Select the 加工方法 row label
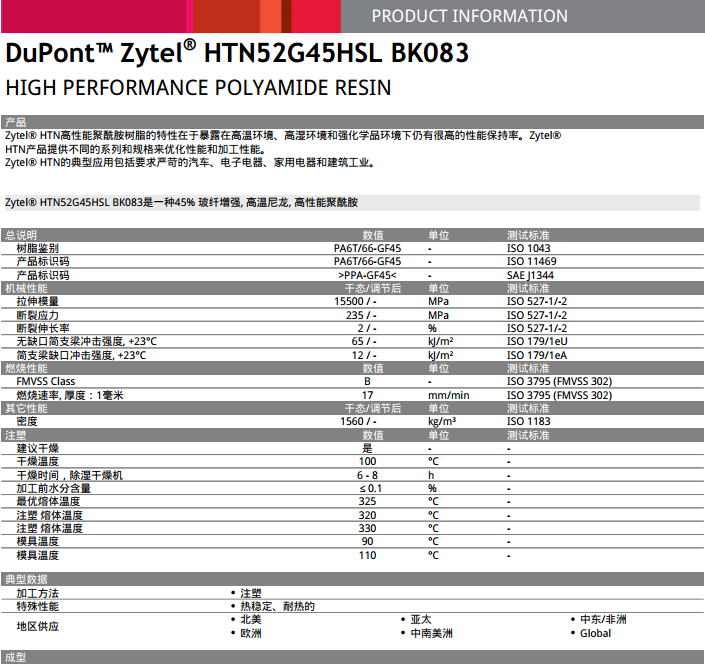Image resolution: width=705 pixels, height=668 pixels. coord(38,593)
